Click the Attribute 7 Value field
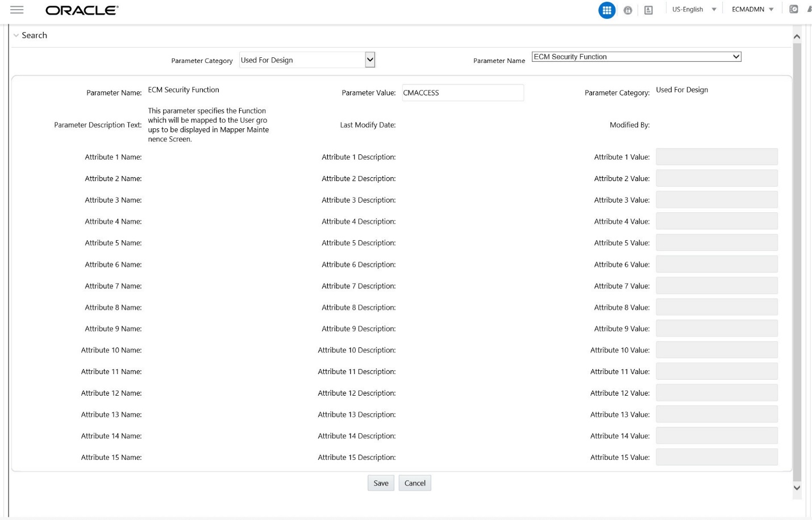Screen dimensions: 812x520 [x=717, y=286]
